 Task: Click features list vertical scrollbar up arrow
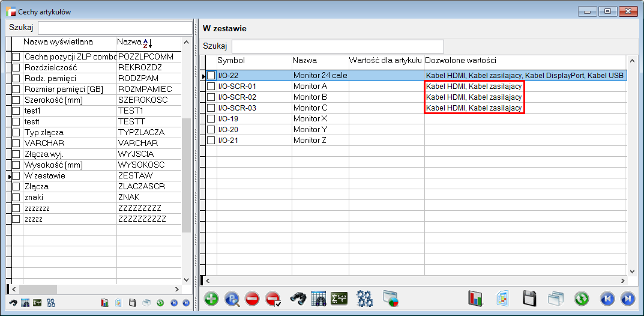(186, 42)
